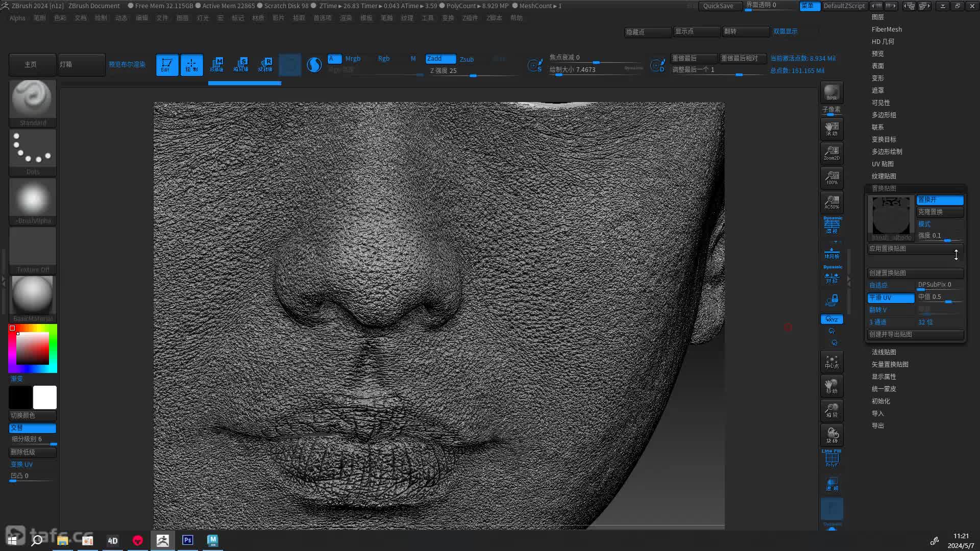This screenshot has width=980, height=551.
Task: Select the Rotate axis tool icon
Action: coord(265,65)
